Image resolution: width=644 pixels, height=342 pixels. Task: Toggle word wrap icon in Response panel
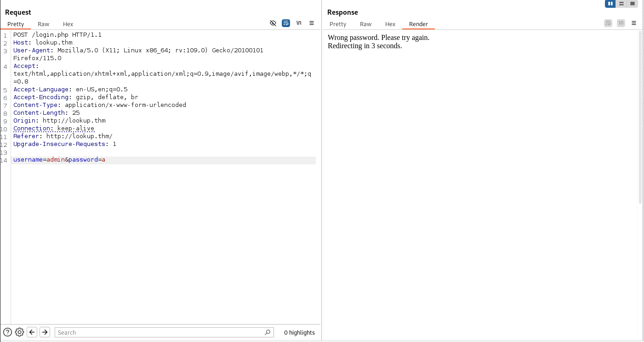pos(608,23)
